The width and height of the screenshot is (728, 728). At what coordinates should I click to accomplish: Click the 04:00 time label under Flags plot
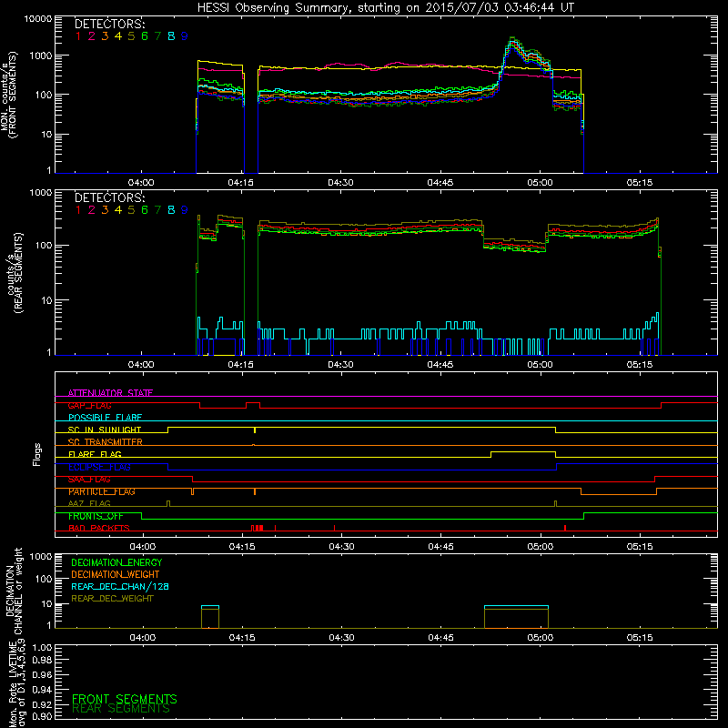point(143,547)
